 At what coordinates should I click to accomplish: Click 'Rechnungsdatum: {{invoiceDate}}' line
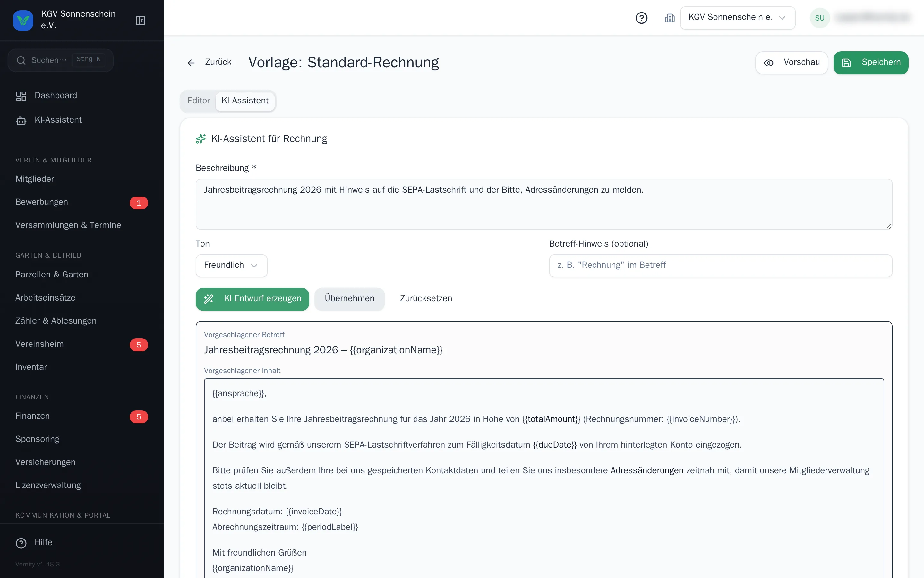(x=277, y=512)
